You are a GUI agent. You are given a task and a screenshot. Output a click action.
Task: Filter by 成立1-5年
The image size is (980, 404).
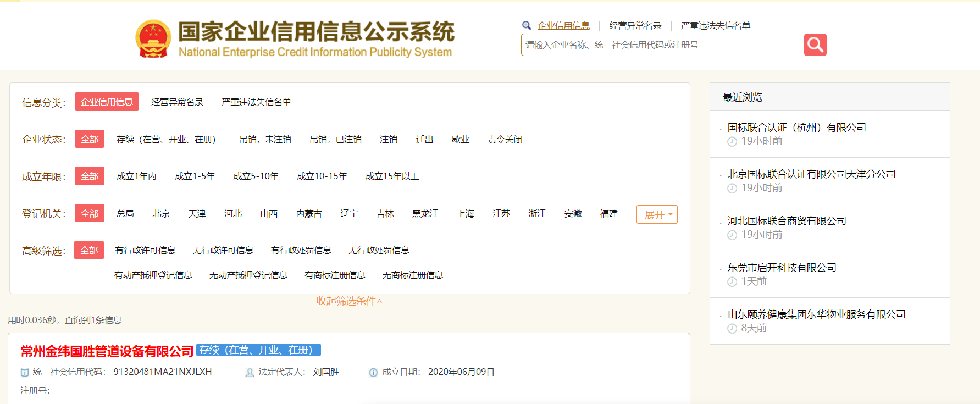195,176
